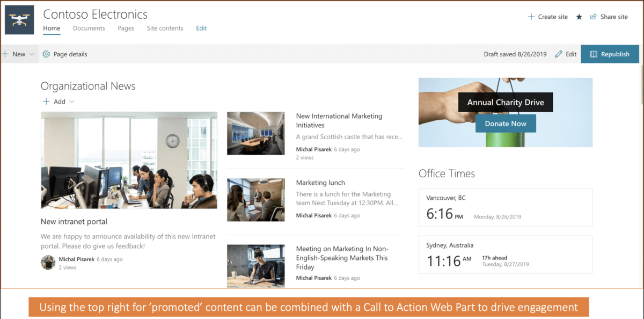The image size is (644, 319).
Task: Switch to the Documents tab
Action: pos(89,28)
